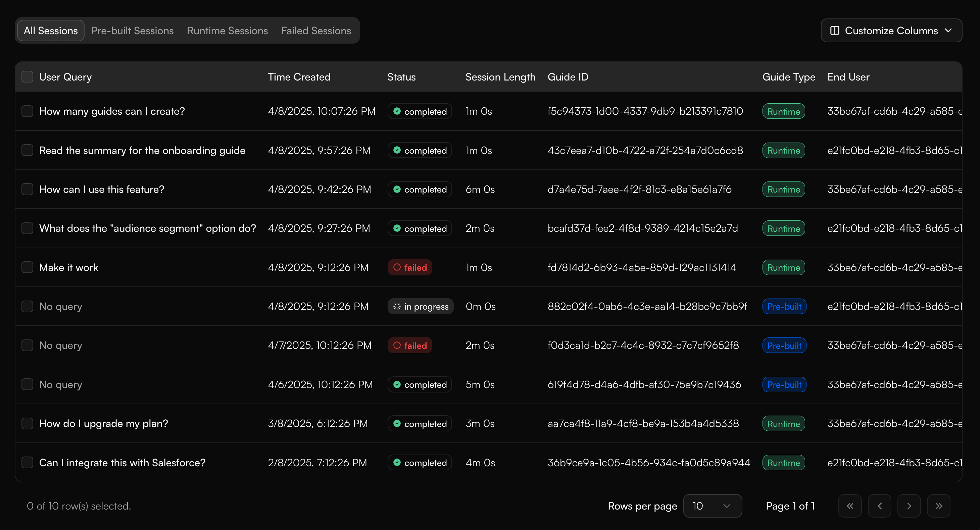Open the Customize Columns dropdown
Screen dimensions: 980x530
click(x=891, y=31)
